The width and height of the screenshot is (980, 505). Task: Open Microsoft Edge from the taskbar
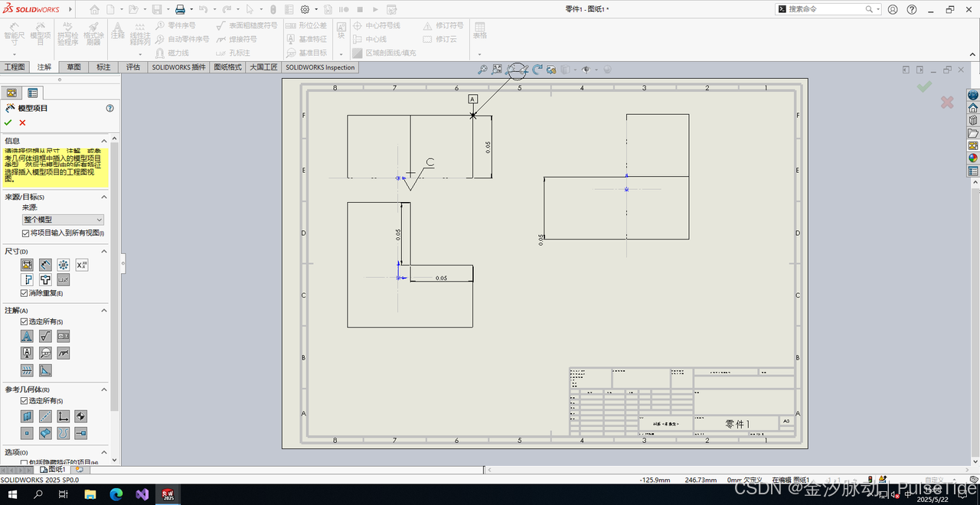[116, 494]
